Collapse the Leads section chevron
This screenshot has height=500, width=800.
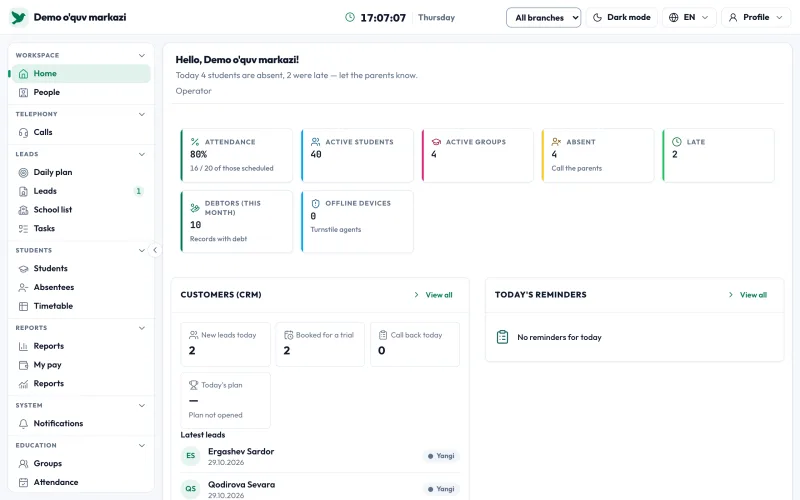click(x=142, y=154)
